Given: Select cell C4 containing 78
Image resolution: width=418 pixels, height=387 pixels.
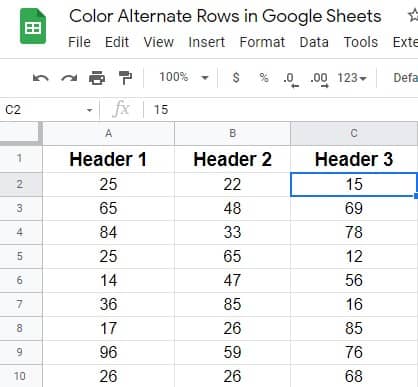Looking at the screenshot, I should [354, 232].
